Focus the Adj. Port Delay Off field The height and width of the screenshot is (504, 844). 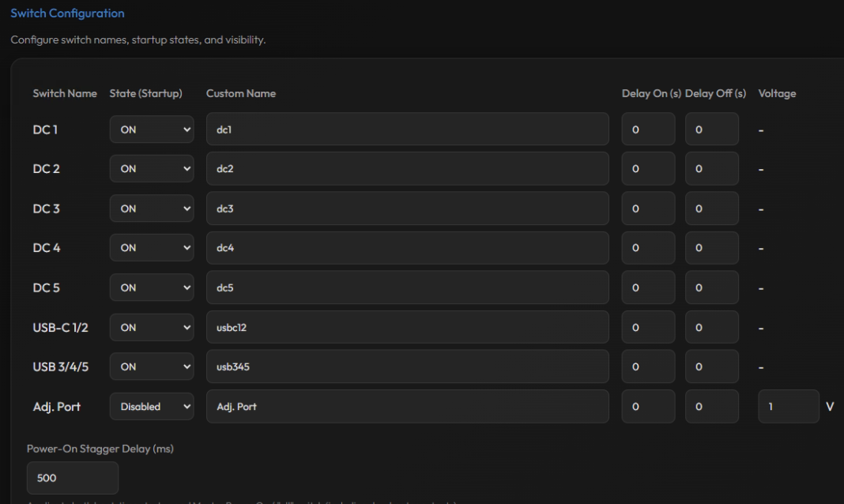click(711, 406)
